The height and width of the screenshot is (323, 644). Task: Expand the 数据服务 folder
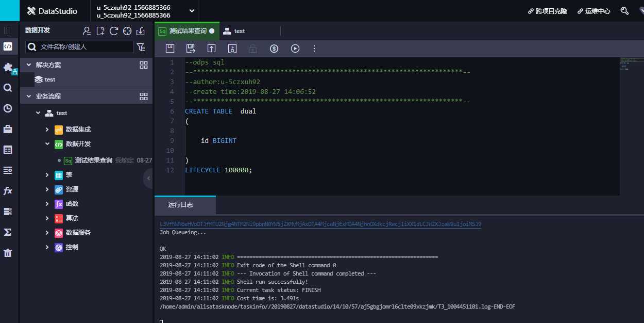click(47, 233)
